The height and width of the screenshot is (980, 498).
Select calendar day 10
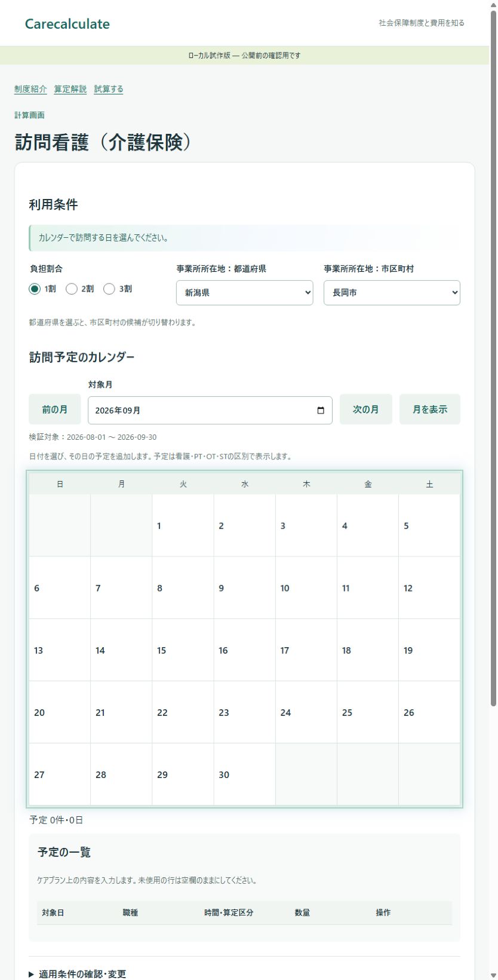point(306,587)
